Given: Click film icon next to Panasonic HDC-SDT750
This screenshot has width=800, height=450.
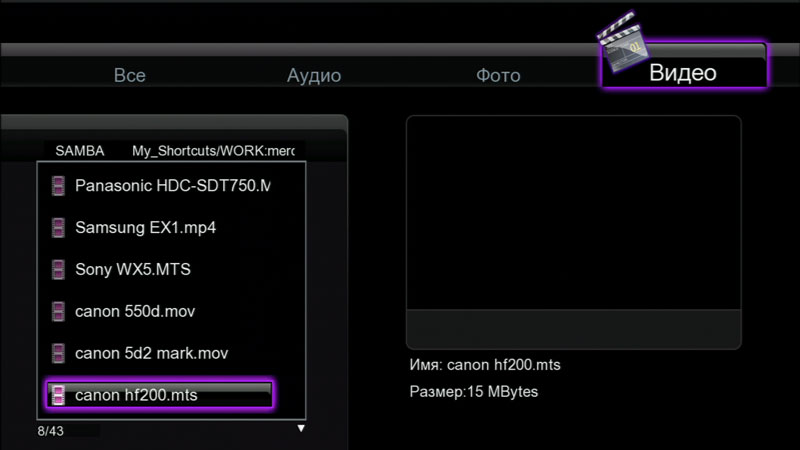Looking at the screenshot, I should coord(58,186).
